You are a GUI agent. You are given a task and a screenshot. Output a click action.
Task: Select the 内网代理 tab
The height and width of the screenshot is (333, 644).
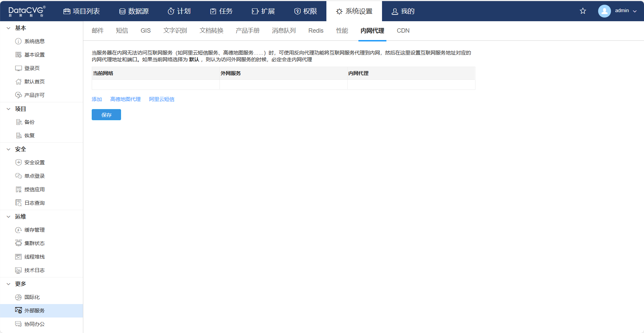[372, 31]
